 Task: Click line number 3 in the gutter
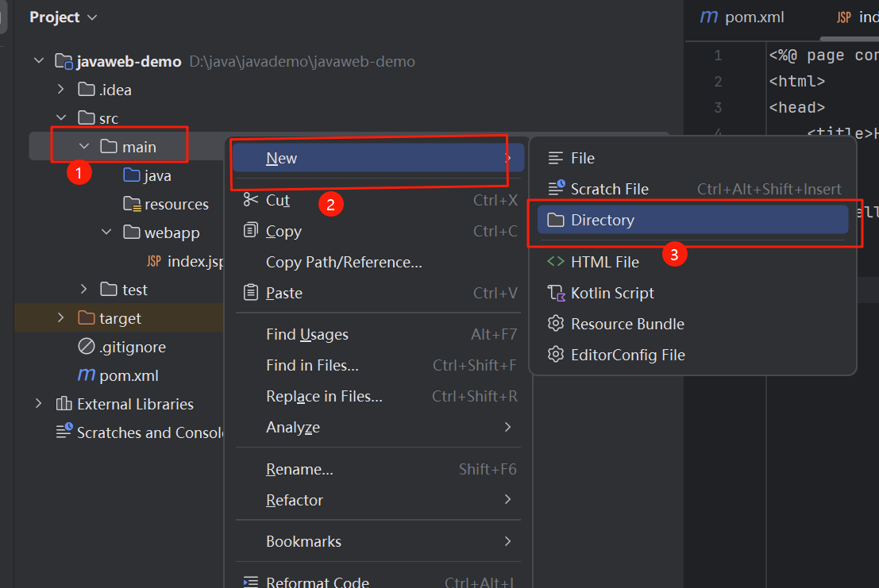[718, 107]
